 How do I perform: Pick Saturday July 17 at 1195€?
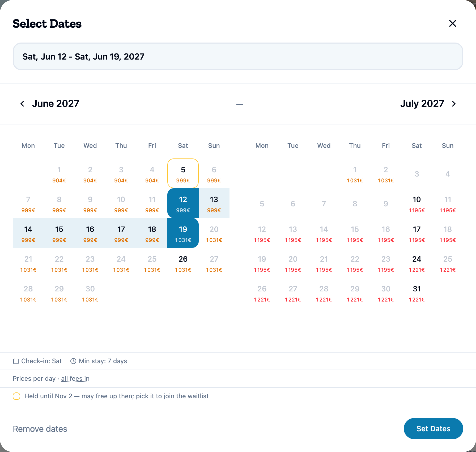[x=417, y=233]
